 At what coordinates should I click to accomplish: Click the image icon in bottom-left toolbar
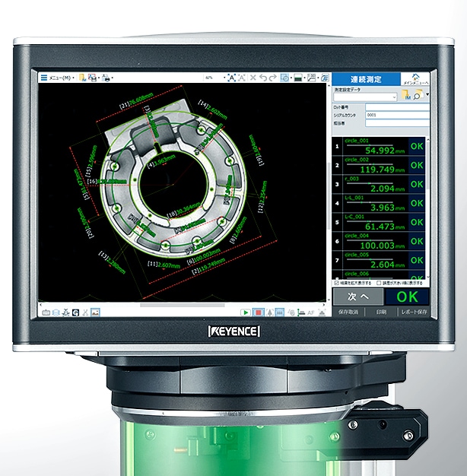click(x=96, y=312)
